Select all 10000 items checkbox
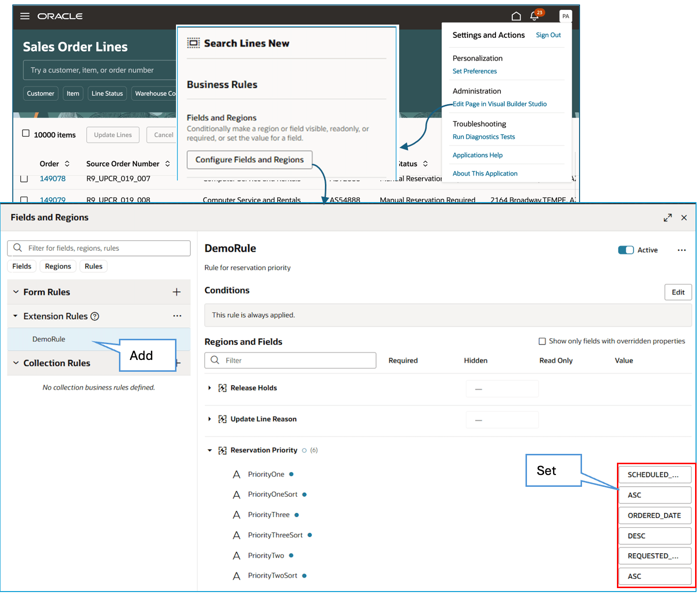Screen dimensions: 700x595 26,133
